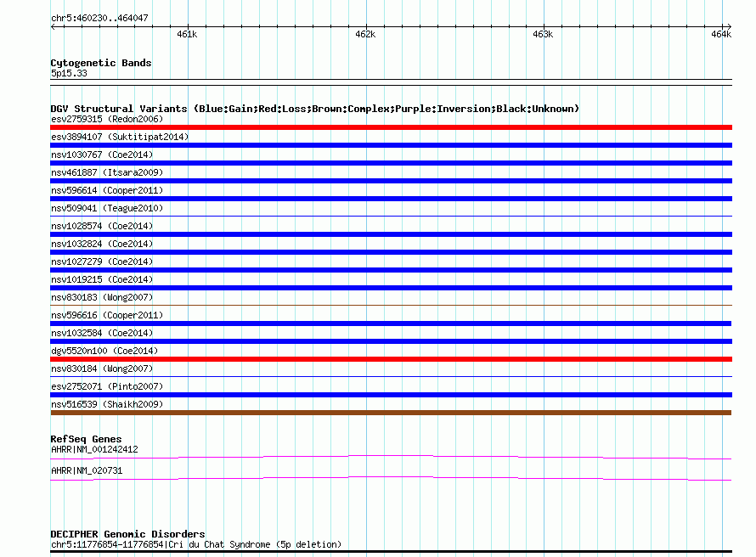Image resolution: width=756 pixels, height=557 pixels.
Task: Click the nsv1028574 (Coe2014) label
Action: tap(102, 226)
